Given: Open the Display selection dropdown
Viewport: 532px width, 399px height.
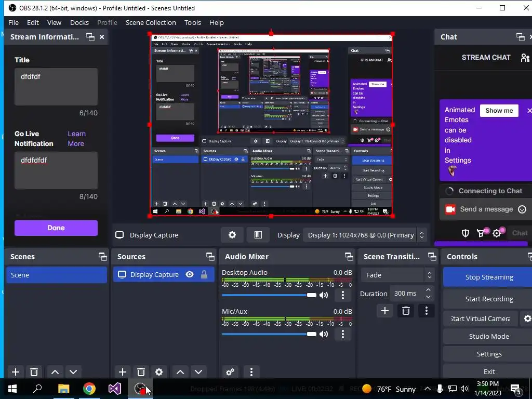Looking at the screenshot, I should 364,235.
